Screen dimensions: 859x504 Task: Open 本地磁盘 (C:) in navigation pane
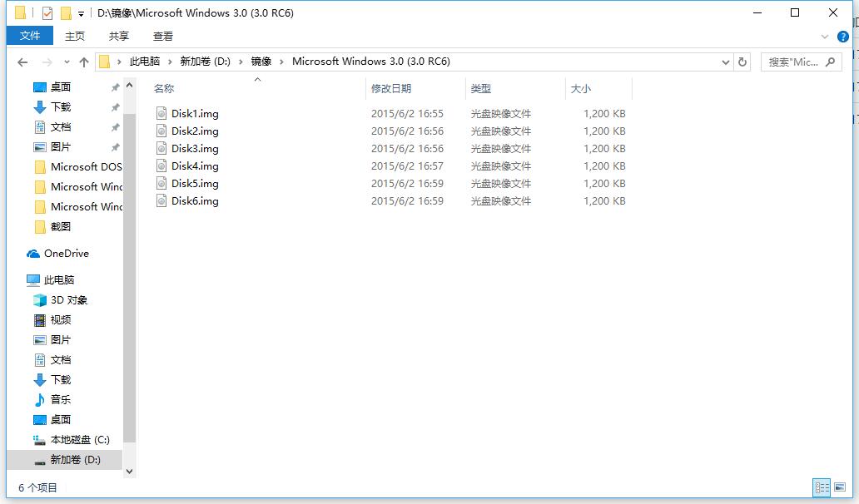point(80,439)
